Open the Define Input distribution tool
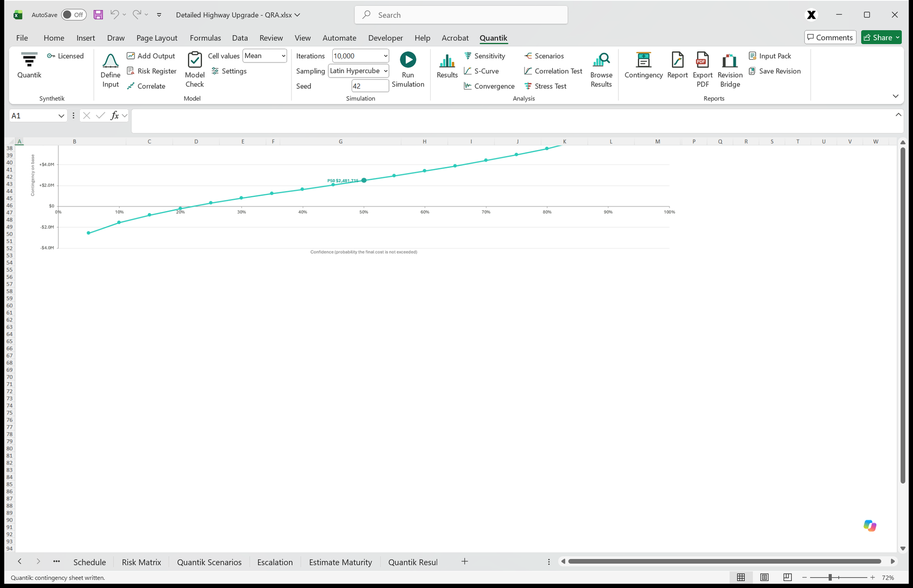The height and width of the screenshot is (588, 913). tap(110, 70)
